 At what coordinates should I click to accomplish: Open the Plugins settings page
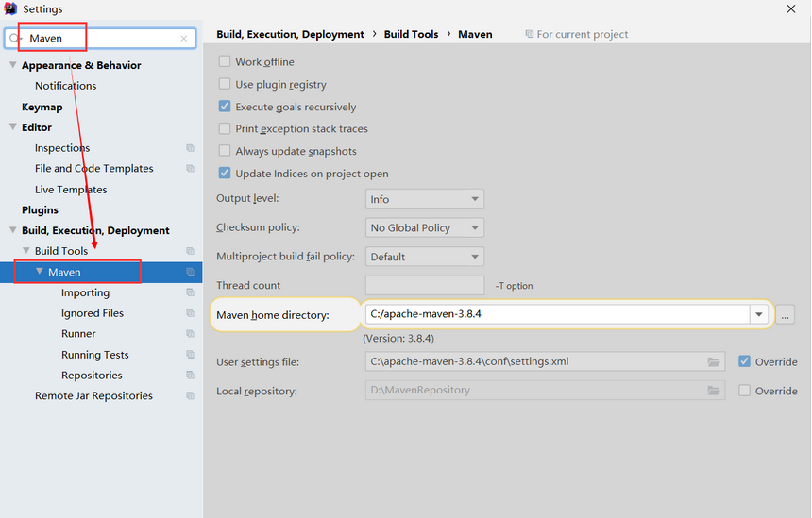point(40,210)
